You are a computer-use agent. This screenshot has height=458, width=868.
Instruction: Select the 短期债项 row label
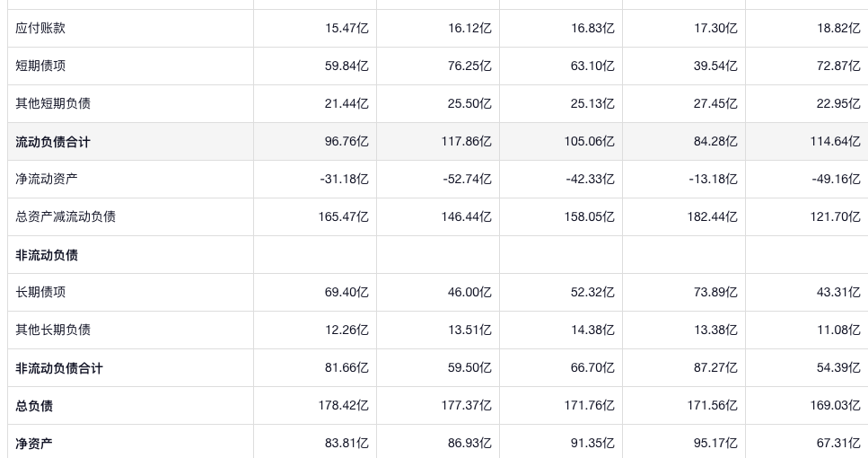[40, 66]
